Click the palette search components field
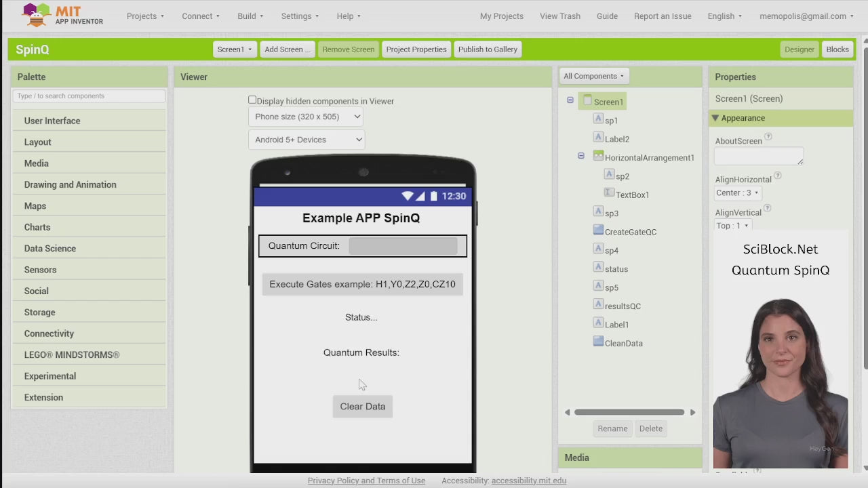Screen dimensions: 868x488 89,96
